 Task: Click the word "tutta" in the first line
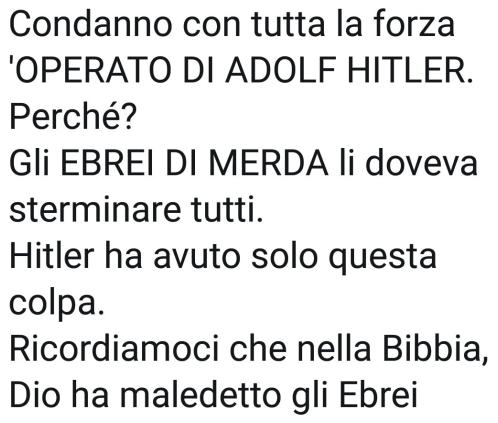[x=288, y=25]
